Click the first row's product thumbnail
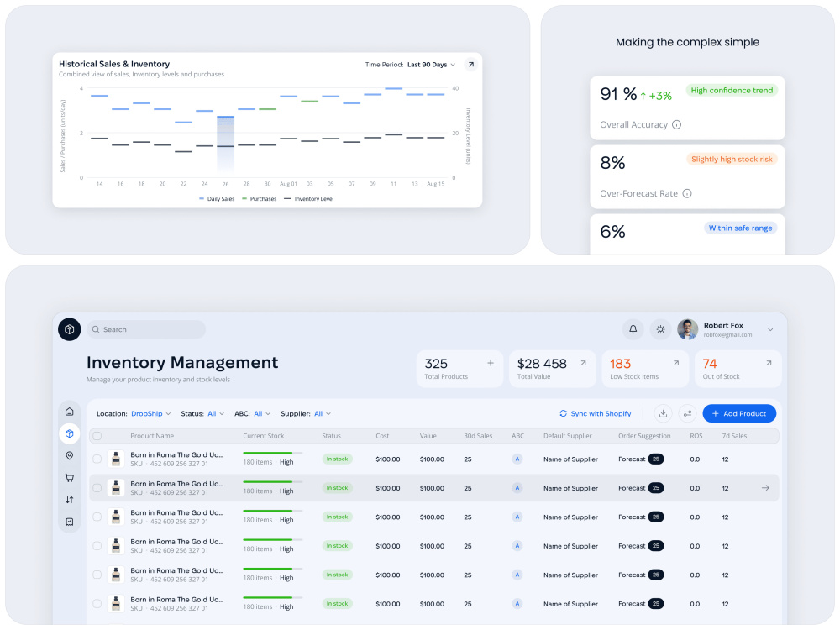Screen dimensions: 840x630 (x=116, y=459)
